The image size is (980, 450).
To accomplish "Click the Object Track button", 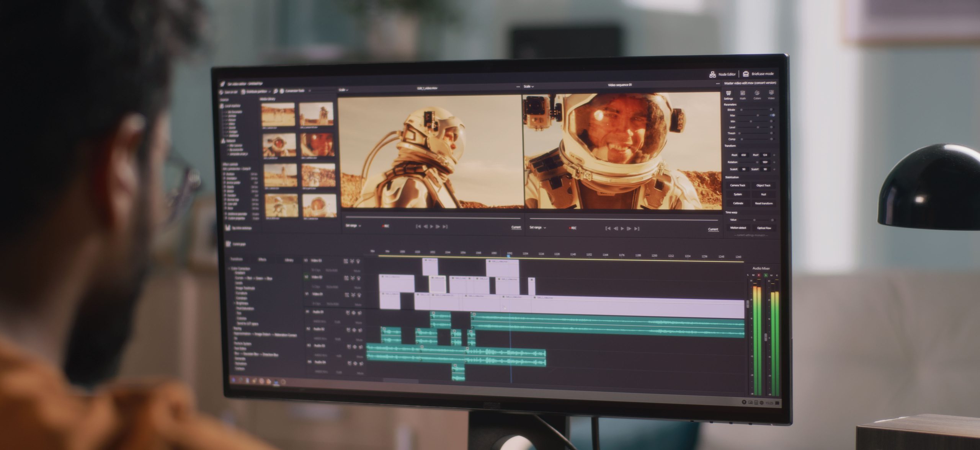I will [763, 185].
